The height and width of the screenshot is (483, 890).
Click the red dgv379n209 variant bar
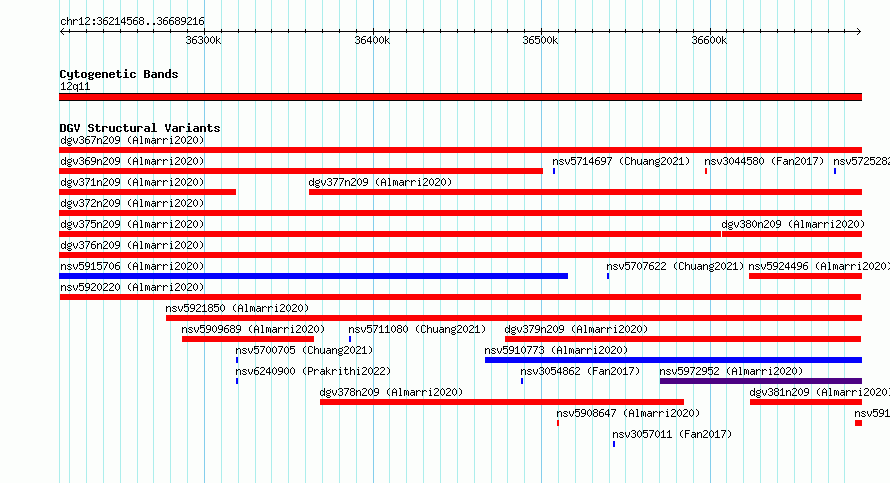click(683, 339)
